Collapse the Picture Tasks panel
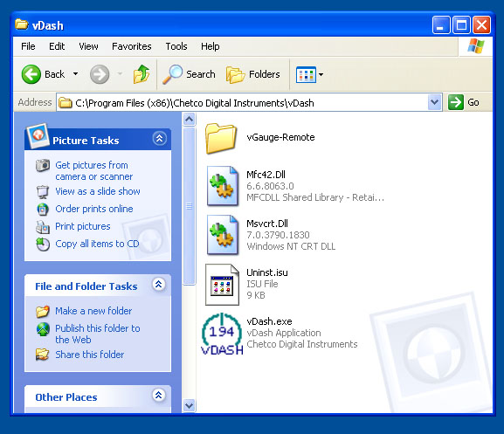 (159, 139)
